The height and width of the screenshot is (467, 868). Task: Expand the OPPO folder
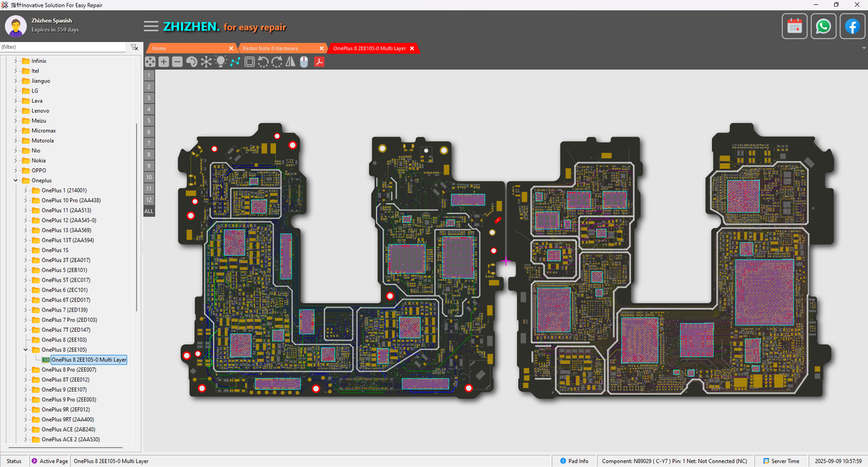[16, 170]
